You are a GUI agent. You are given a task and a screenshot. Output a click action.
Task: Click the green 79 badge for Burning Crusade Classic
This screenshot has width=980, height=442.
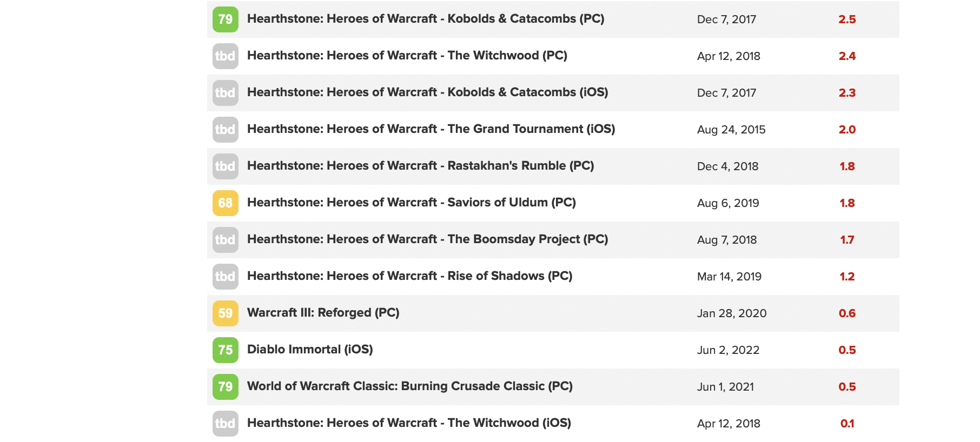point(225,387)
